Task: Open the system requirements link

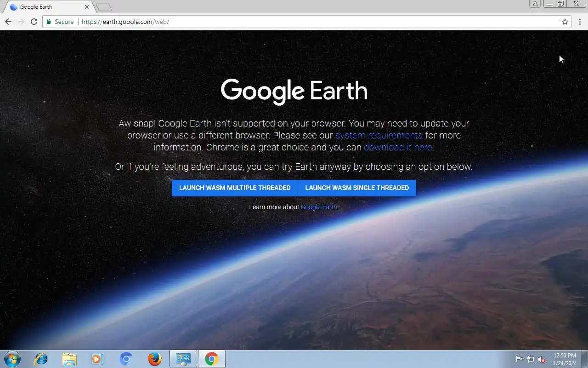Action: coord(379,135)
